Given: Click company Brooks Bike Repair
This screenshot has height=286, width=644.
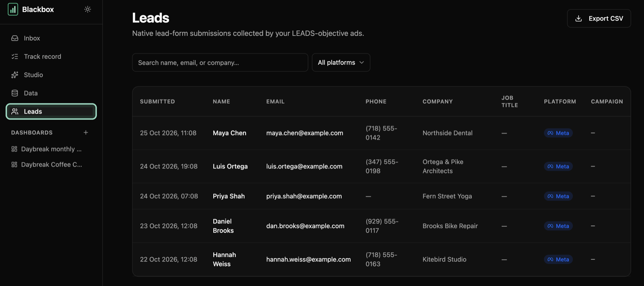Looking at the screenshot, I should pyautogui.click(x=450, y=226).
